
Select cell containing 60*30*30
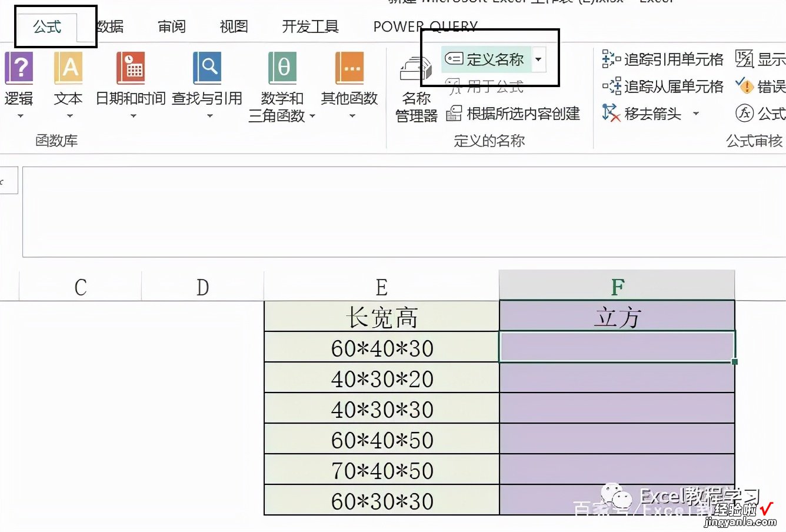point(382,500)
